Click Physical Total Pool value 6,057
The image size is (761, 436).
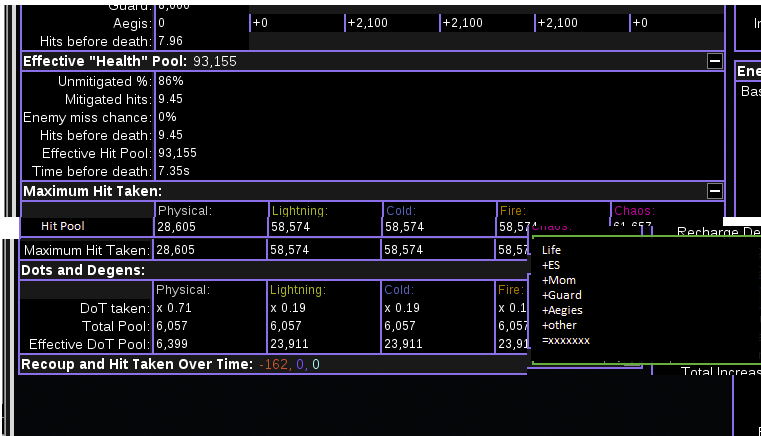pos(172,326)
